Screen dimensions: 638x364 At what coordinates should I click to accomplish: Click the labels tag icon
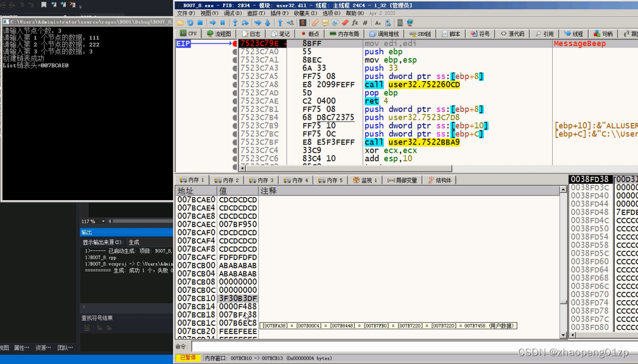point(335,23)
